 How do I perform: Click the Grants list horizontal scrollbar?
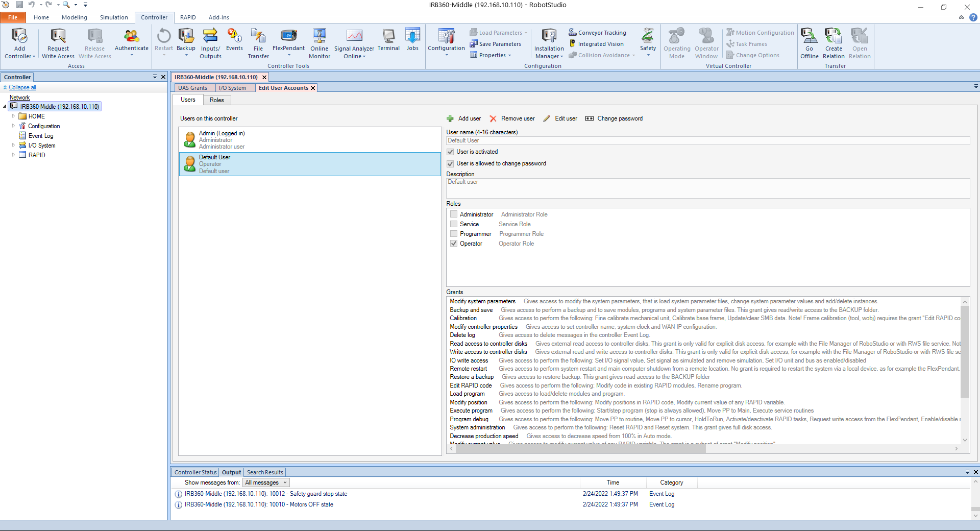click(582, 449)
